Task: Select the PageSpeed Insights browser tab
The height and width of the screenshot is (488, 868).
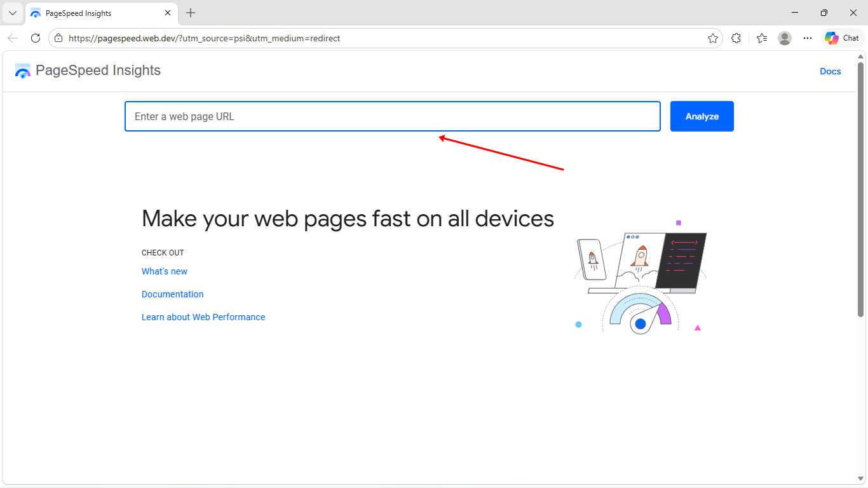Action: click(101, 13)
